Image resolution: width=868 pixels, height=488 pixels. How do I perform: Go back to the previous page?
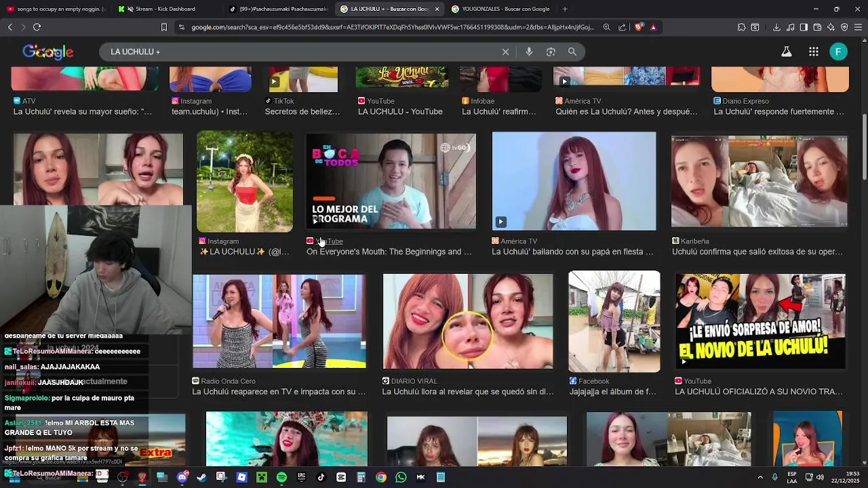coord(10,27)
